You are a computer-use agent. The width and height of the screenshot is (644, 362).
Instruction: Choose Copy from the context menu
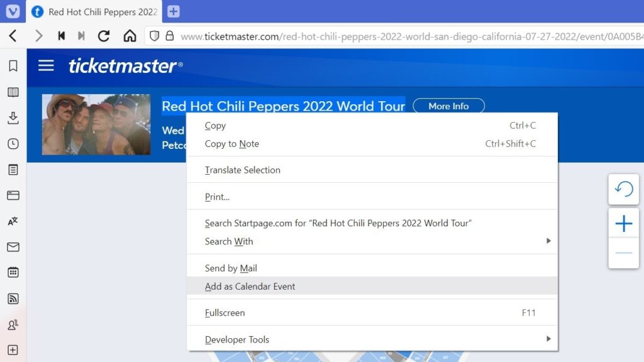click(x=372, y=126)
